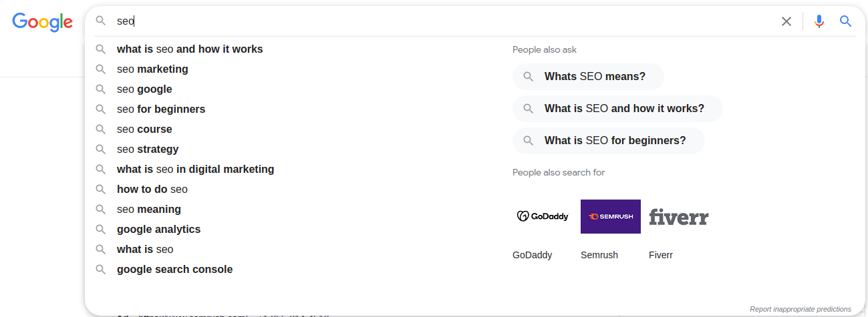
Task: Start voice search with microphone icon
Action: coord(819,21)
